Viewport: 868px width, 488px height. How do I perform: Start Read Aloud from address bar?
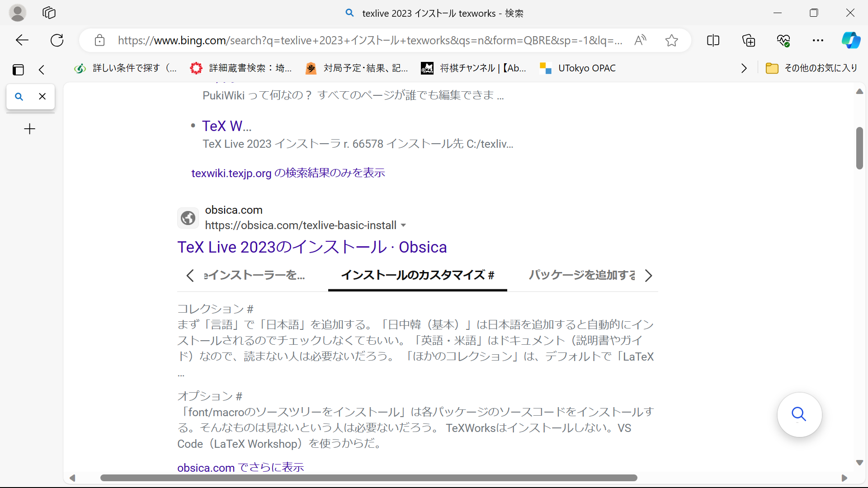click(x=640, y=40)
